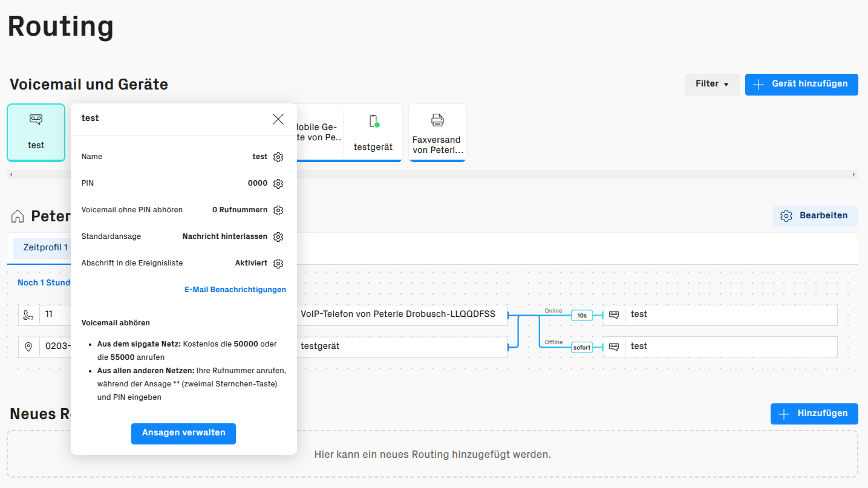Click the phone handset icon beside 11
The height and width of the screenshot is (488, 868).
28,314
